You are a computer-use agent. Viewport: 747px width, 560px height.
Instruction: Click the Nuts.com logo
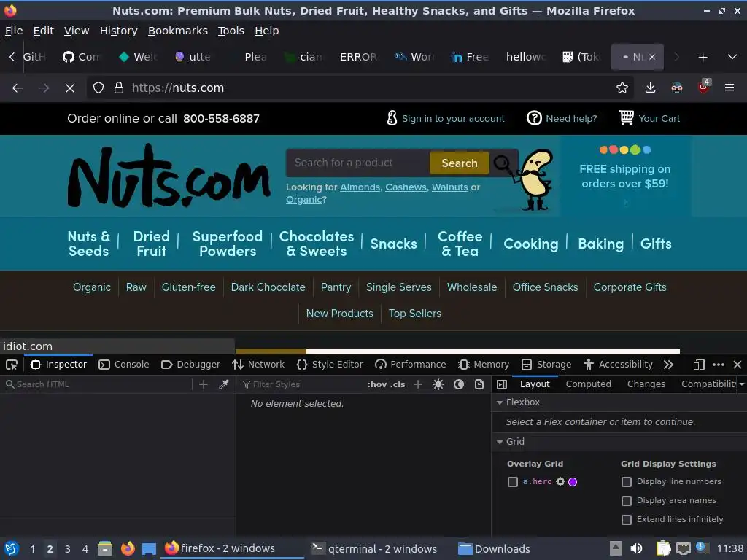point(169,176)
